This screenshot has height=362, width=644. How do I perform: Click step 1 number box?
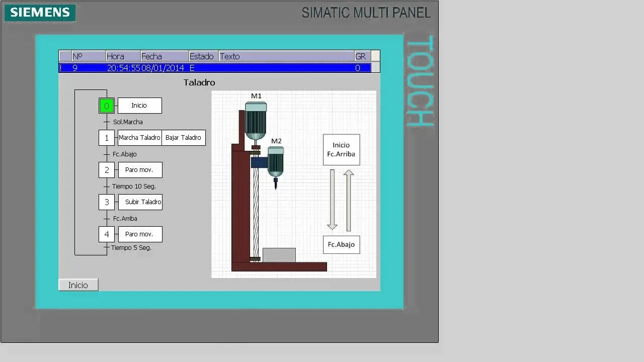(107, 138)
